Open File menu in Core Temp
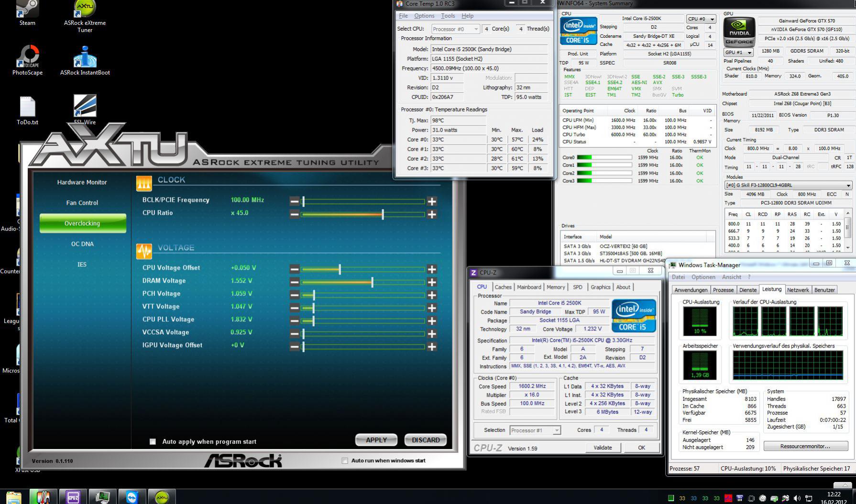This screenshot has height=504, width=856. tap(404, 16)
